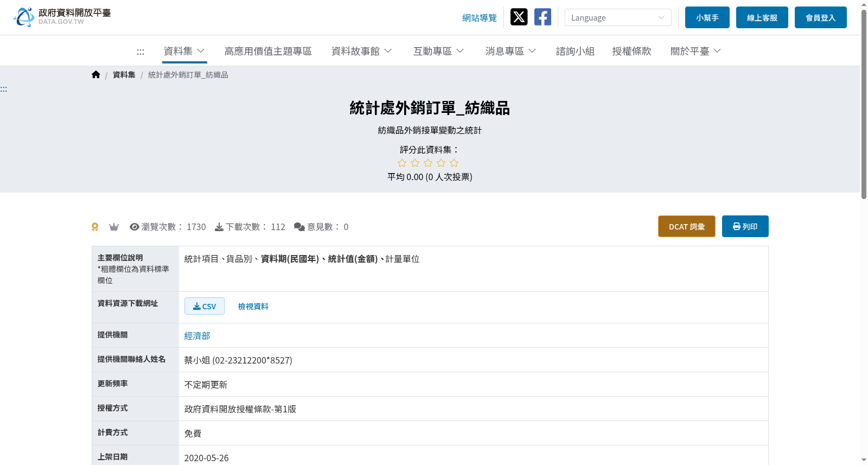Rate the dataset with the fifth star
This screenshot has height=465, width=868.
pos(454,163)
